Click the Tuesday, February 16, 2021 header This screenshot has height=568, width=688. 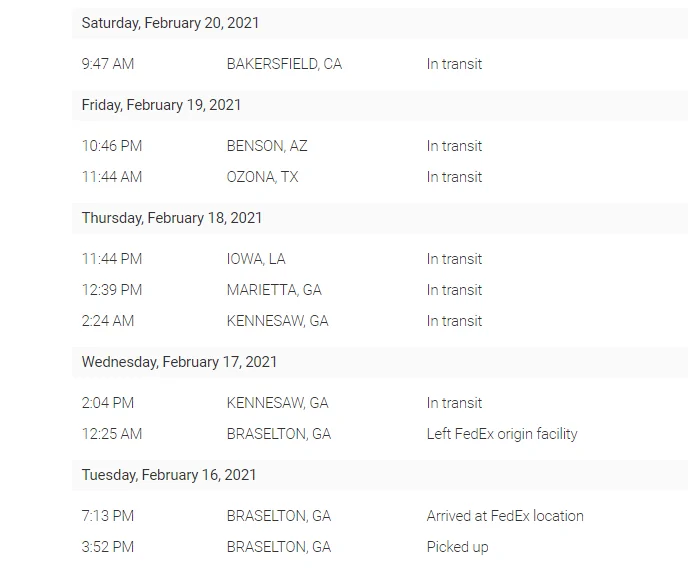pyautogui.click(x=168, y=475)
